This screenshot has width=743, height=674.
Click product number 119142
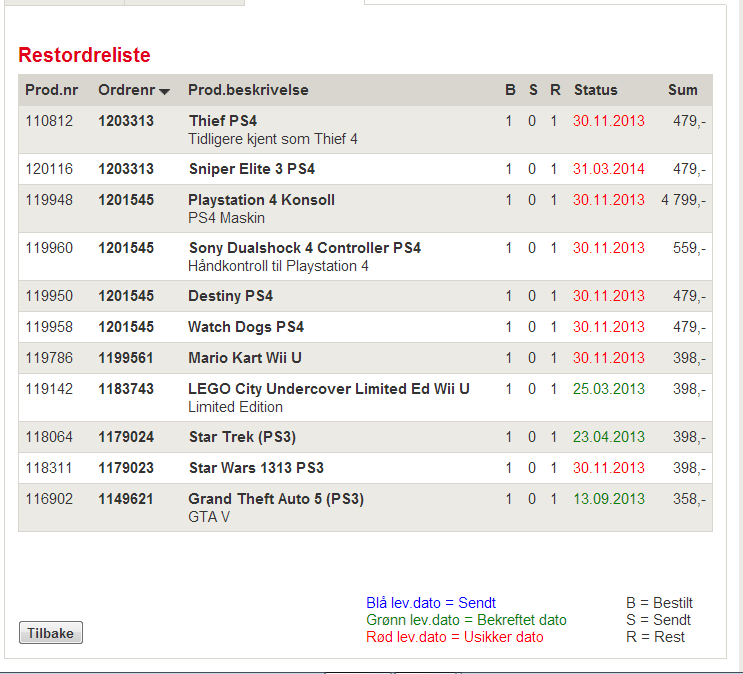[x=49, y=389]
